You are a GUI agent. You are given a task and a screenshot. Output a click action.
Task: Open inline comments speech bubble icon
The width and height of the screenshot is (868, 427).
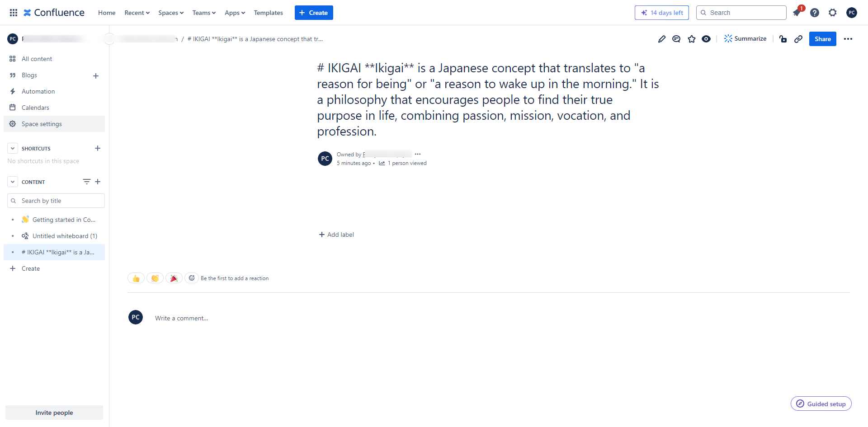676,39
